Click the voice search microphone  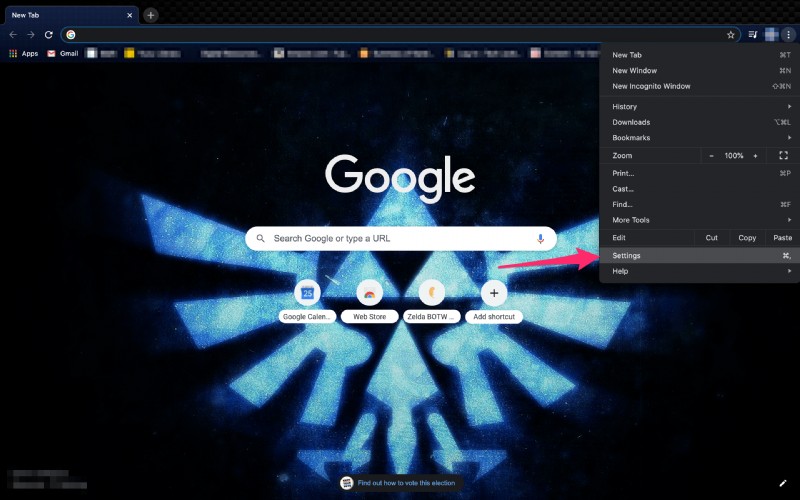point(540,238)
